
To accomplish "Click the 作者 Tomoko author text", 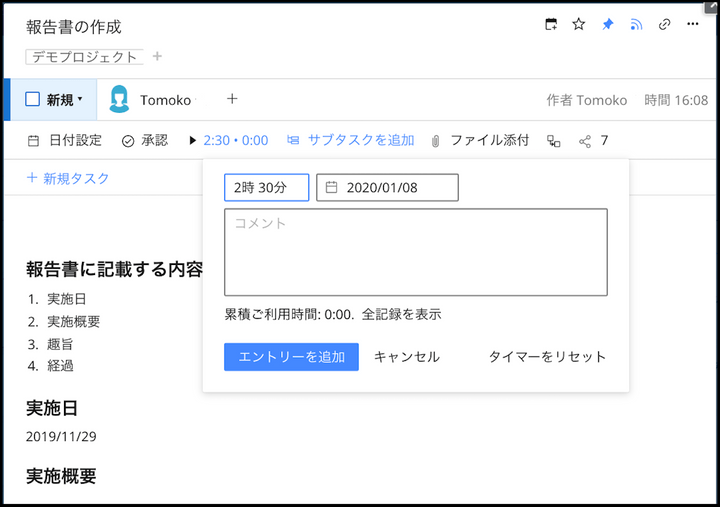I will (x=587, y=100).
